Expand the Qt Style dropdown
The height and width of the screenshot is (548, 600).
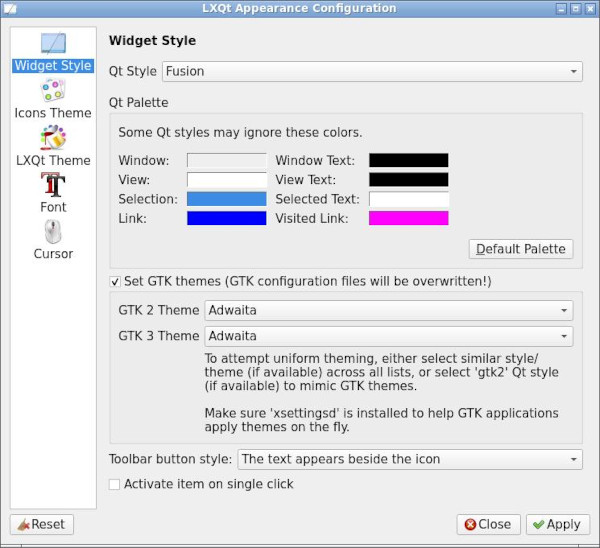point(372,71)
